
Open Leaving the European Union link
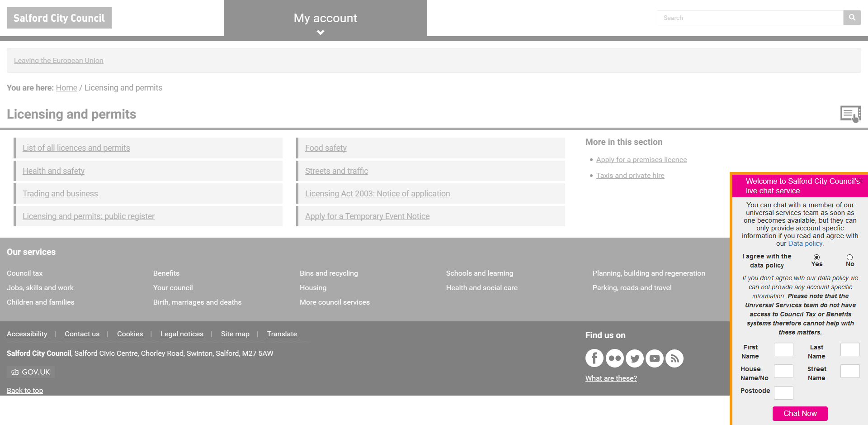(59, 61)
